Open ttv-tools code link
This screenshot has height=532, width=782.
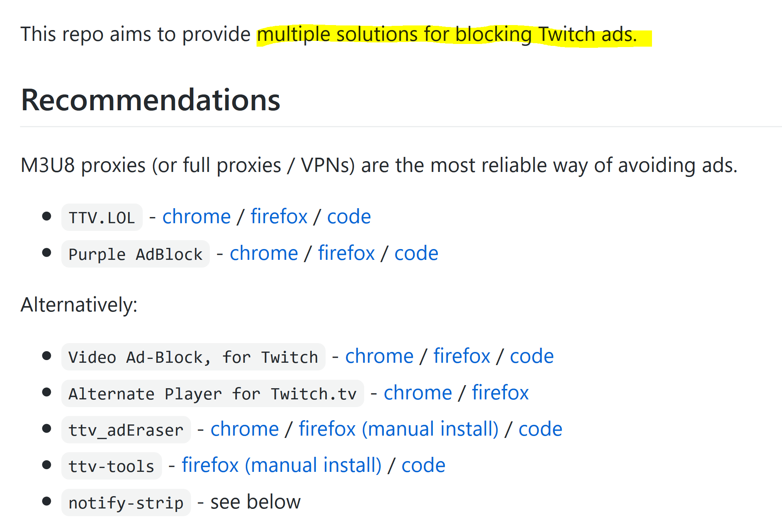(x=423, y=465)
